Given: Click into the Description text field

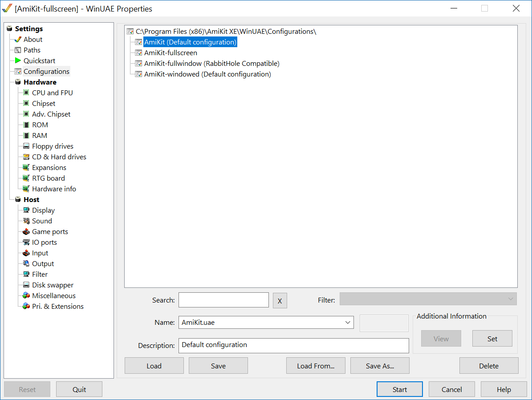Looking at the screenshot, I should click(293, 345).
